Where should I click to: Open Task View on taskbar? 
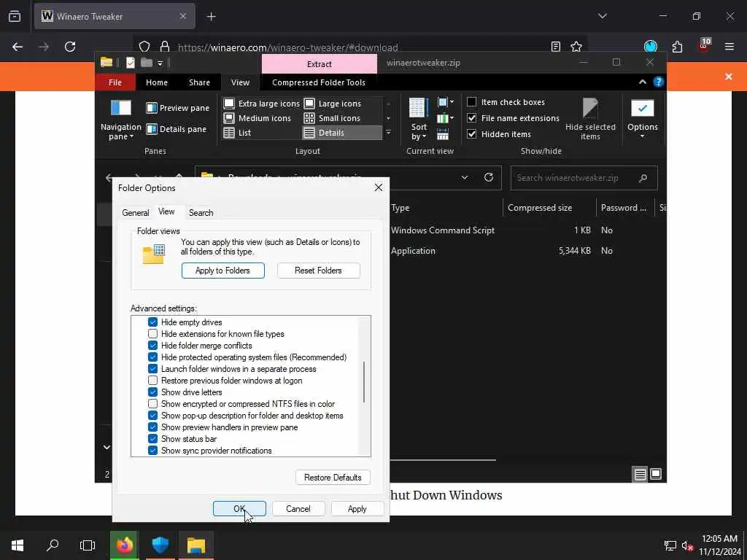click(88, 545)
